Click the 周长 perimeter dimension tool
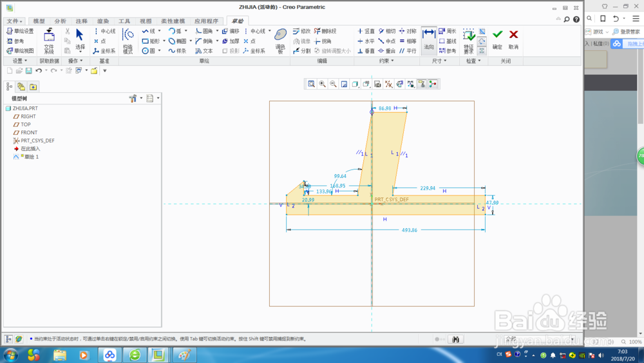Image resolution: width=644 pixels, height=363 pixels. click(x=448, y=31)
